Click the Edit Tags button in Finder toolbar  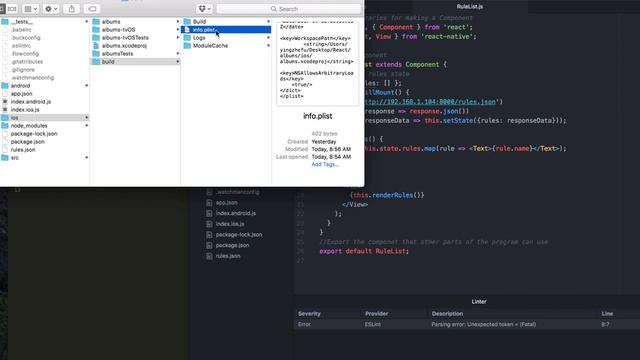pyautogui.click(x=92, y=9)
